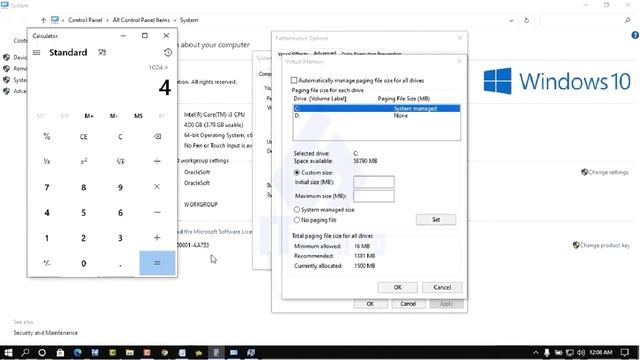Select the Custom size radio button

pyautogui.click(x=297, y=173)
